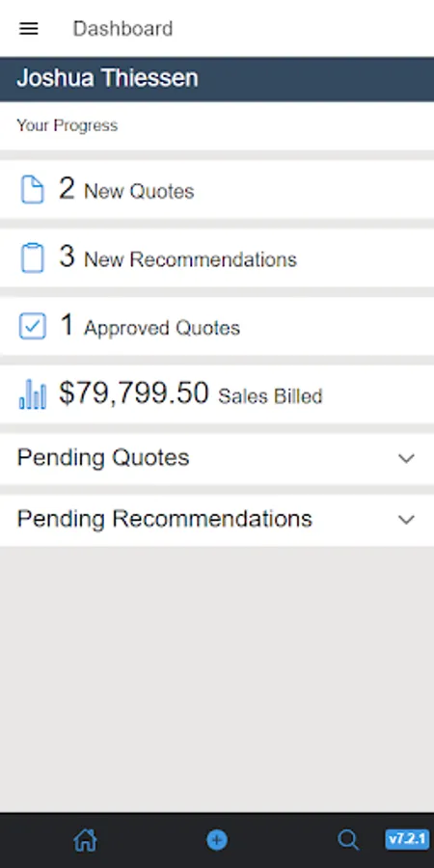Open the hamburger menu
Image resolution: width=434 pixels, height=868 pixels.
29,29
